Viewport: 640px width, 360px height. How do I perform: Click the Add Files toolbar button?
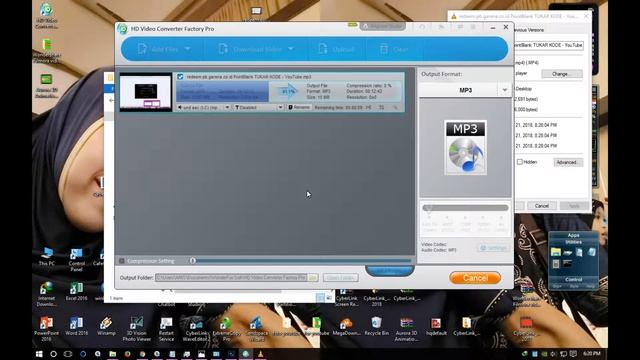click(158, 49)
